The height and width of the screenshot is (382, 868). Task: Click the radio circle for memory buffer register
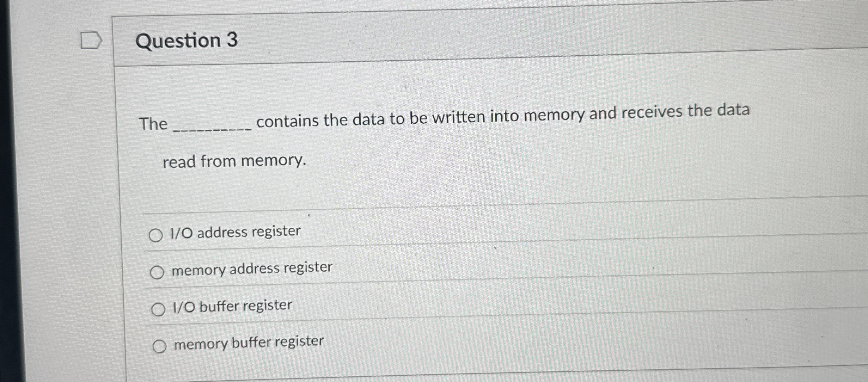coord(160,346)
